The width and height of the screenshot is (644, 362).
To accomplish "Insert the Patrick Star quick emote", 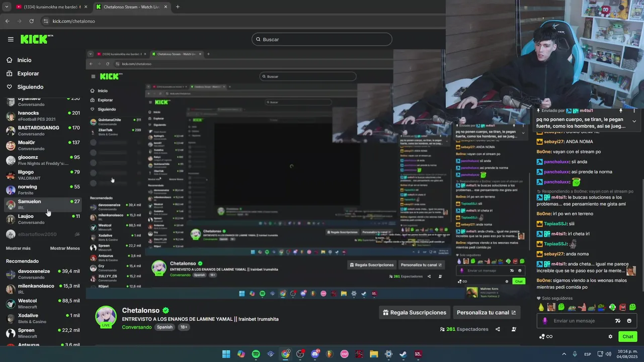I will click(582, 307).
